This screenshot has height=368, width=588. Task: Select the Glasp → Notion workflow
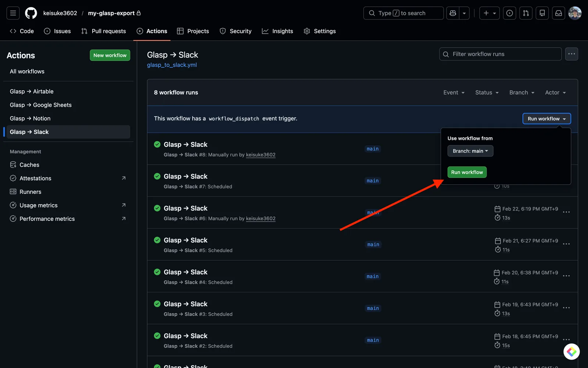(x=68, y=118)
